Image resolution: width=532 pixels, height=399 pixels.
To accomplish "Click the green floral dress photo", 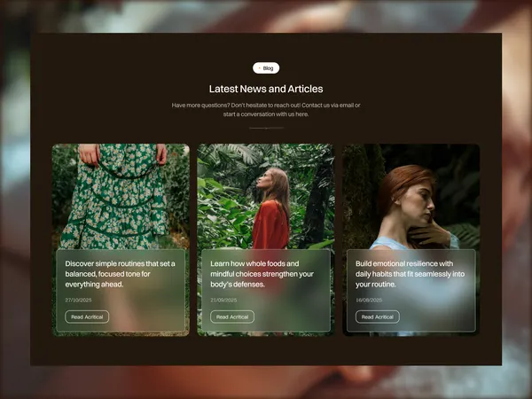I will click(x=121, y=196).
